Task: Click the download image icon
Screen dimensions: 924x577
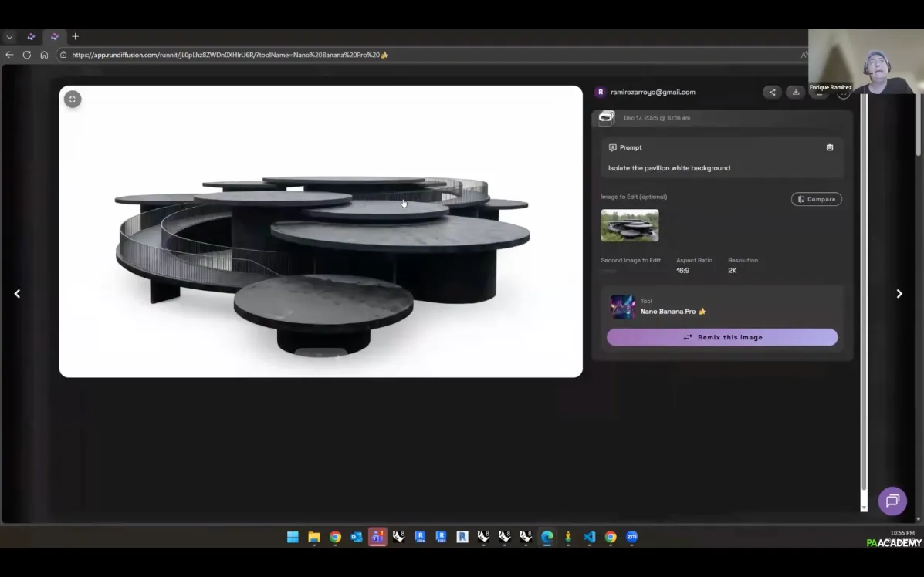Action: tap(795, 93)
